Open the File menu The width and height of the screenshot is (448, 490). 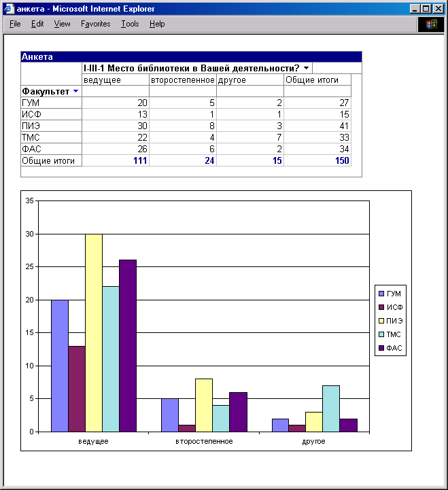pos(15,24)
